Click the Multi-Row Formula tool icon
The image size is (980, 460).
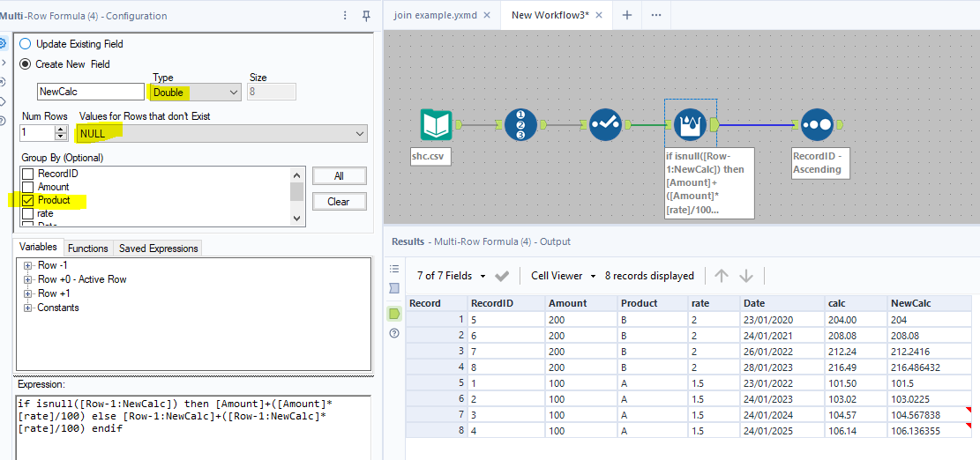point(690,125)
